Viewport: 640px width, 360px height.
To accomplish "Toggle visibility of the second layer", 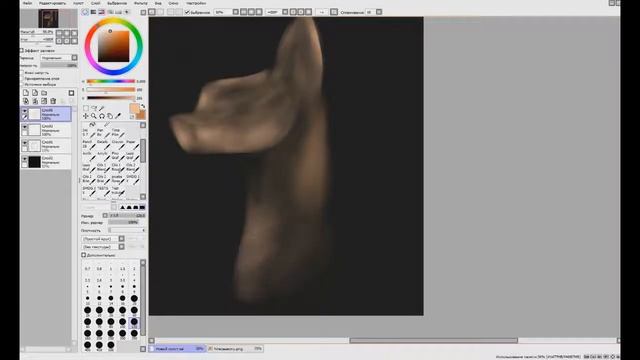I will [x=24, y=127].
